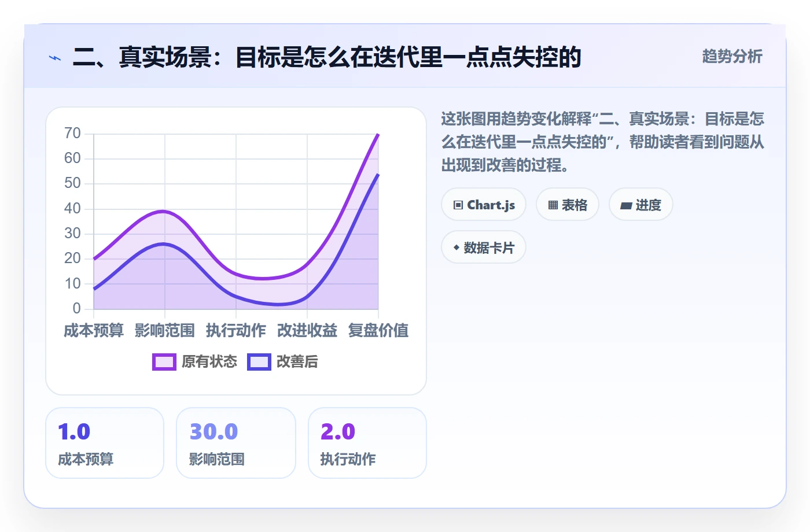Click the 原有状态 legend label
The height and width of the screenshot is (532, 810).
(209, 362)
